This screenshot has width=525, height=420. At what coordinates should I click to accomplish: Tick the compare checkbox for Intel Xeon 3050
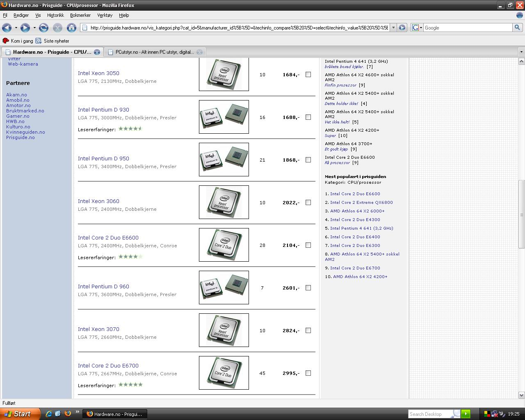(x=308, y=75)
